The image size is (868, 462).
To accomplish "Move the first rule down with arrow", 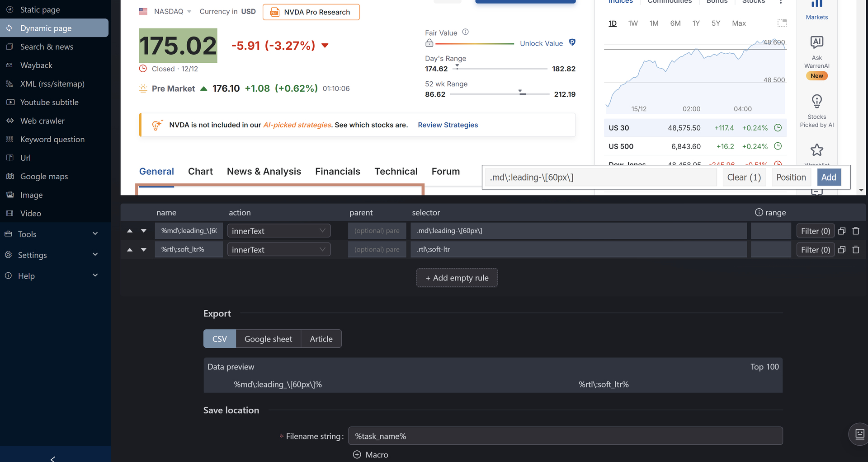I will (x=144, y=231).
